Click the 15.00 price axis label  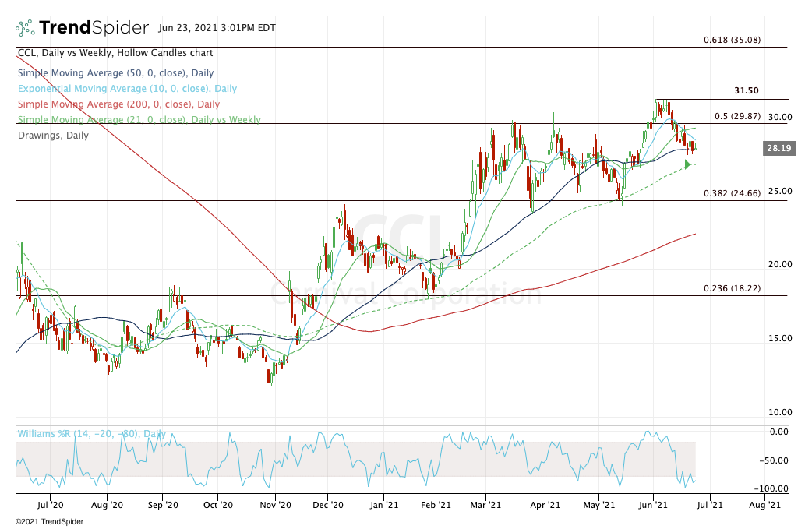click(780, 339)
